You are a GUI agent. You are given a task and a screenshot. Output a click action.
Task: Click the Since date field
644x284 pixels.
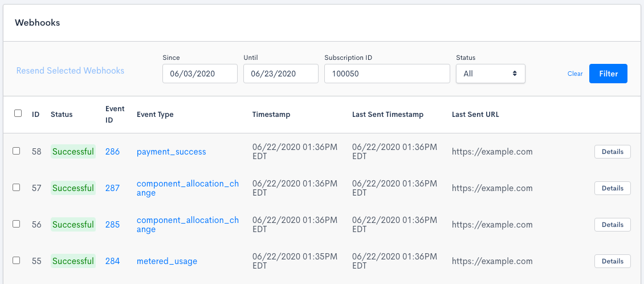199,74
